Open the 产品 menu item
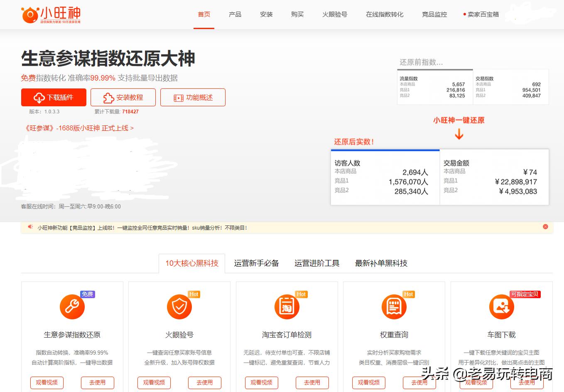Image resolution: width=564 pixels, height=392 pixels. pos(235,15)
